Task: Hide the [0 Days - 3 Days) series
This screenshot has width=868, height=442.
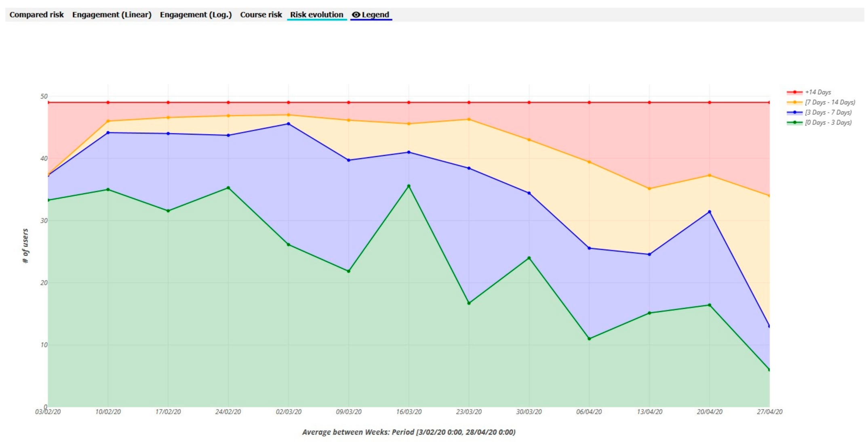Action: (x=828, y=122)
